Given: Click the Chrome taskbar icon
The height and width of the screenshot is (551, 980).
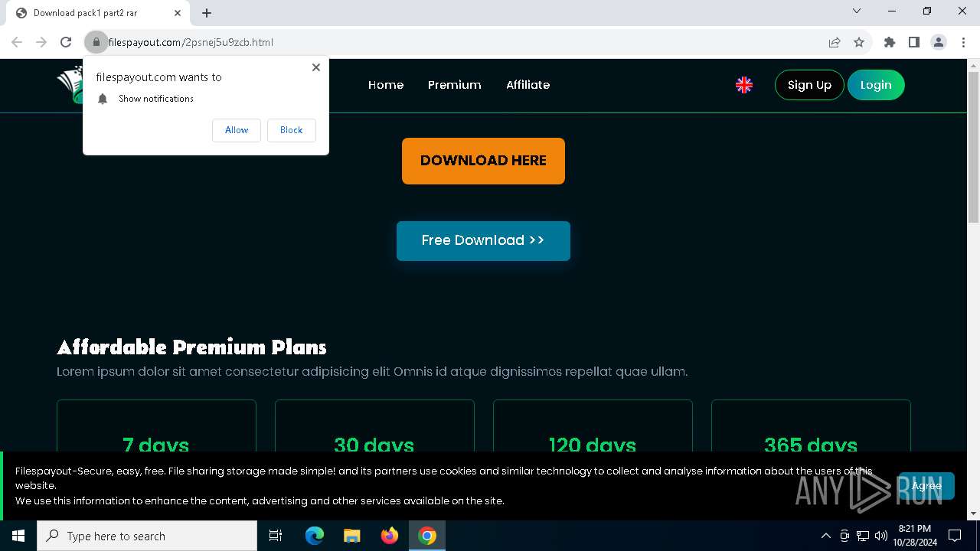Looking at the screenshot, I should pos(427,536).
